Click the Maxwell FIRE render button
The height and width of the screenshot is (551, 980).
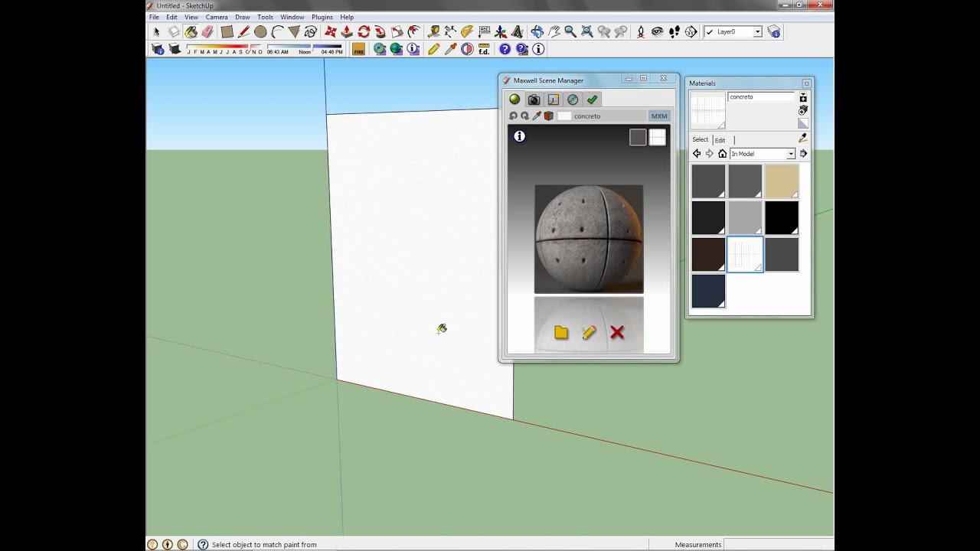pos(358,49)
